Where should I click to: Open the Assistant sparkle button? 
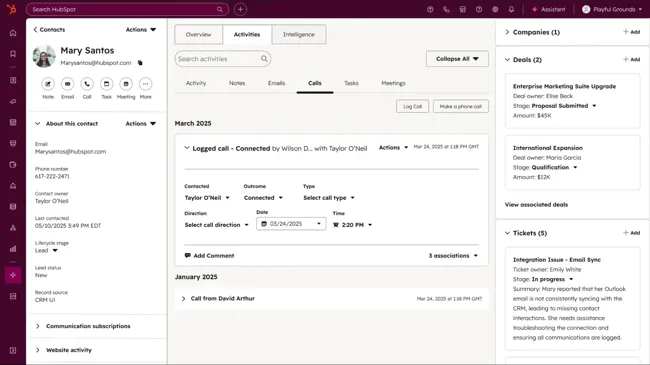point(548,9)
